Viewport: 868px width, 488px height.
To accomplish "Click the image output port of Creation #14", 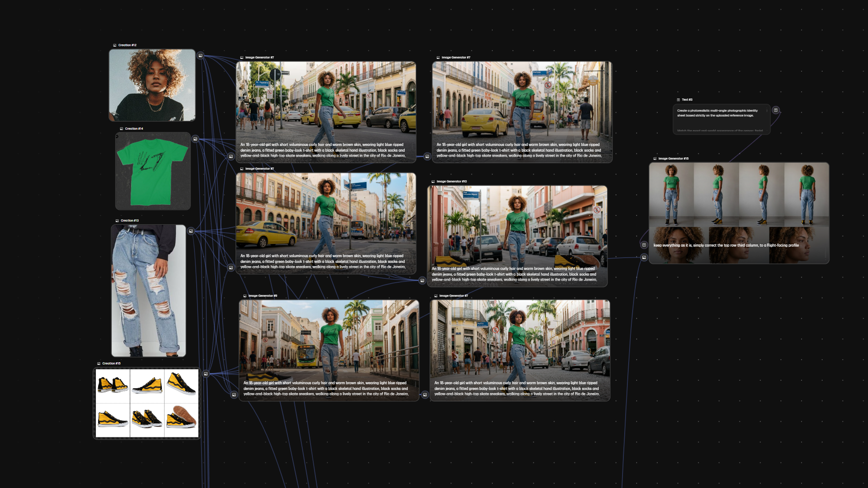I will (x=195, y=139).
